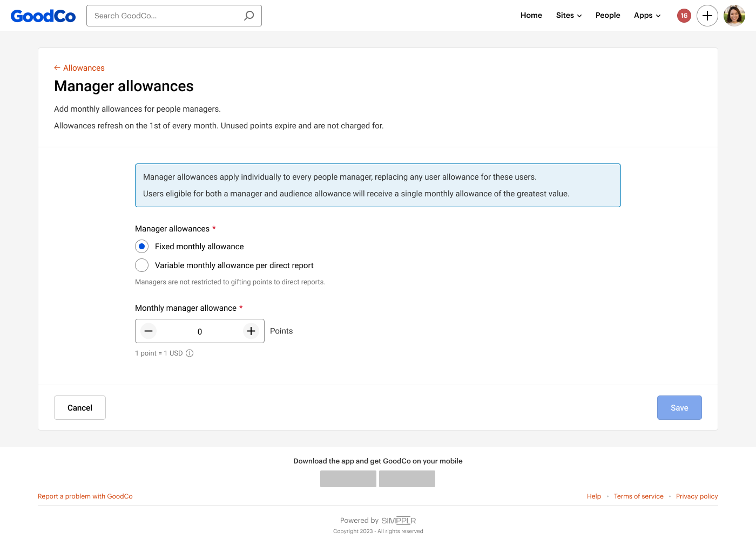The height and width of the screenshot is (546, 756).
Task: Click the monthly allowance points value field
Action: pyautogui.click(x=200, y=332)
